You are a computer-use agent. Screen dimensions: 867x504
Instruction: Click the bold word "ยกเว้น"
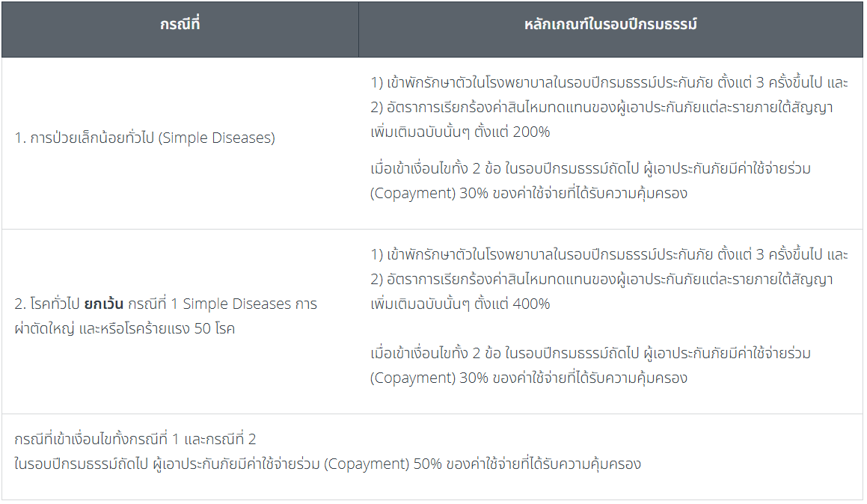pos(105,304)
